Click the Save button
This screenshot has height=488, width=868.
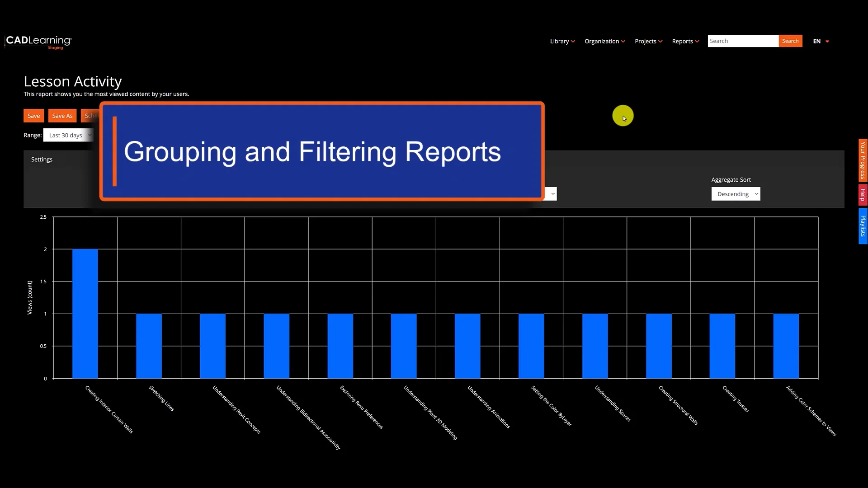pos(34,116)
